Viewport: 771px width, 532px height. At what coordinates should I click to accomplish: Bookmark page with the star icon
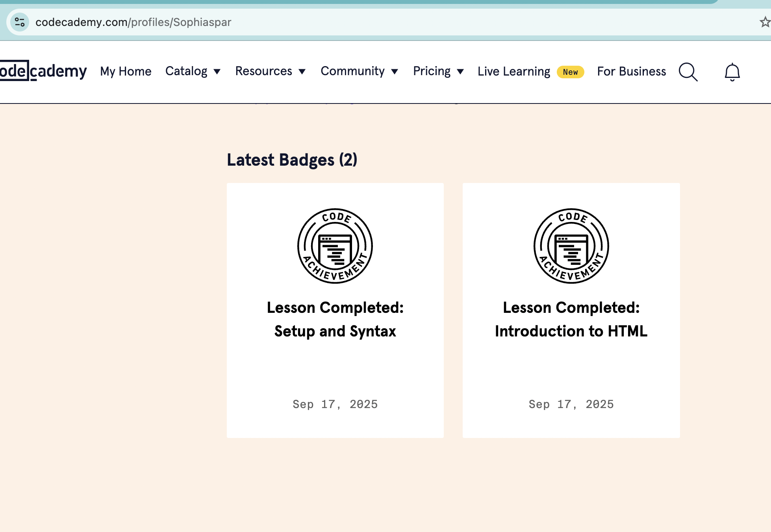(x=764, y=22)
